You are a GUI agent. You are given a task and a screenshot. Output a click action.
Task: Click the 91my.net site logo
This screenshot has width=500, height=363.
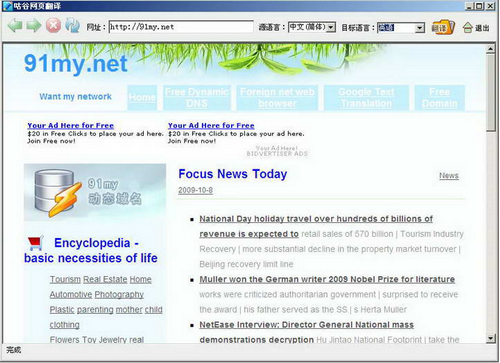tap(76, 63)
